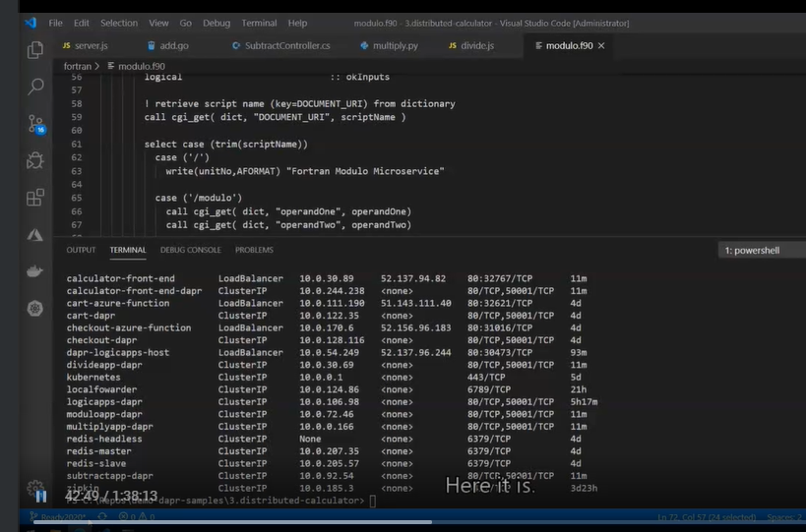Switch to the multiply.py tab

(389, 45)
